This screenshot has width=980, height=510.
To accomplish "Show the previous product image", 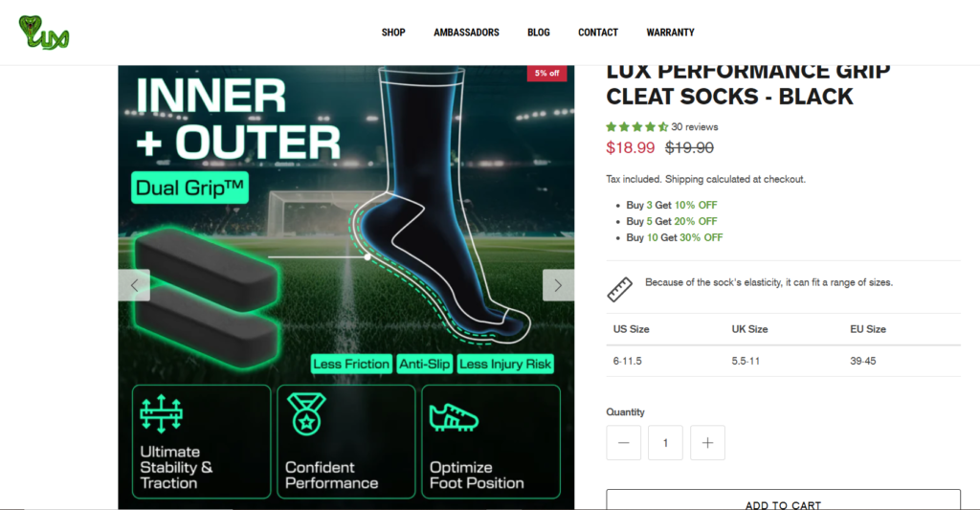I will coord(134,285).
